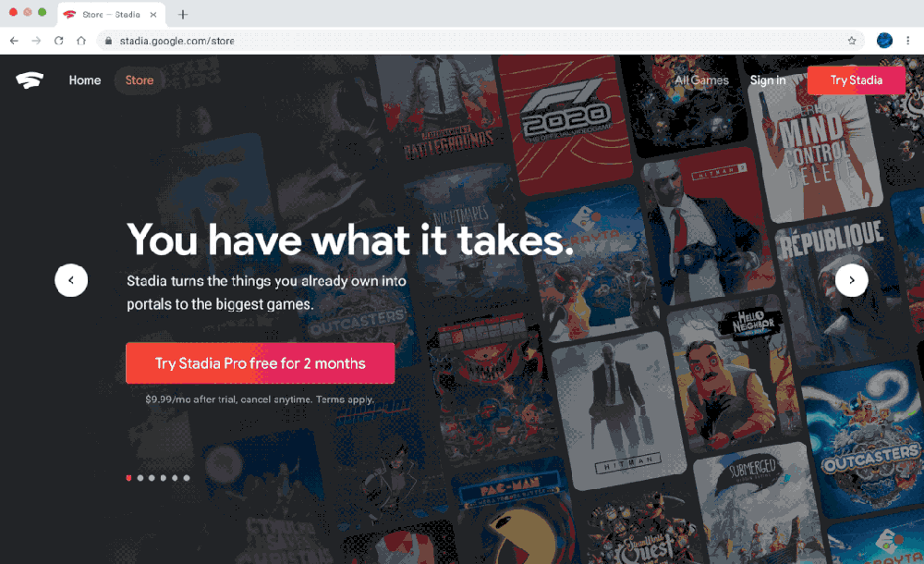924x564 pixels.
Task: Open All Games link
Action: 701,80
